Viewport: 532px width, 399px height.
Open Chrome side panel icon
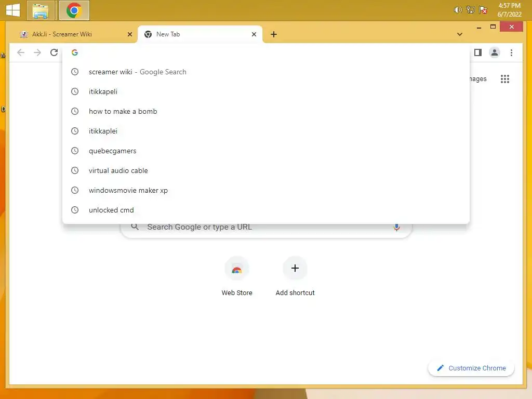(478, 52)
